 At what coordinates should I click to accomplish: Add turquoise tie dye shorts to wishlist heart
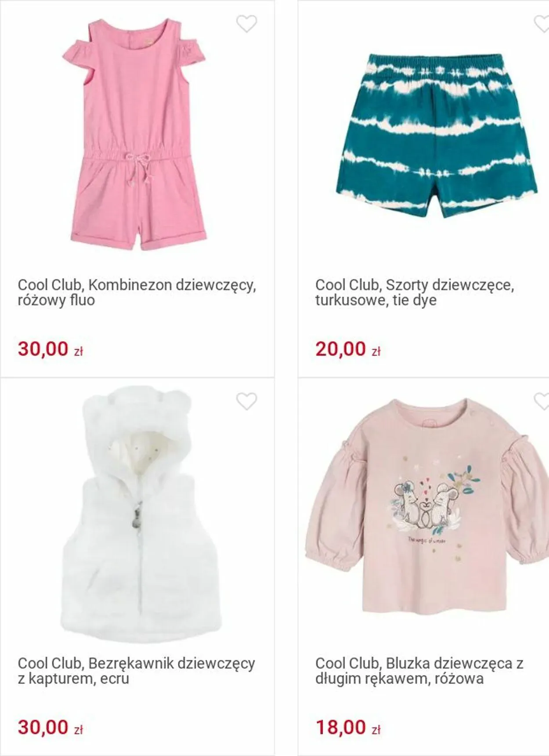point(542,24)
